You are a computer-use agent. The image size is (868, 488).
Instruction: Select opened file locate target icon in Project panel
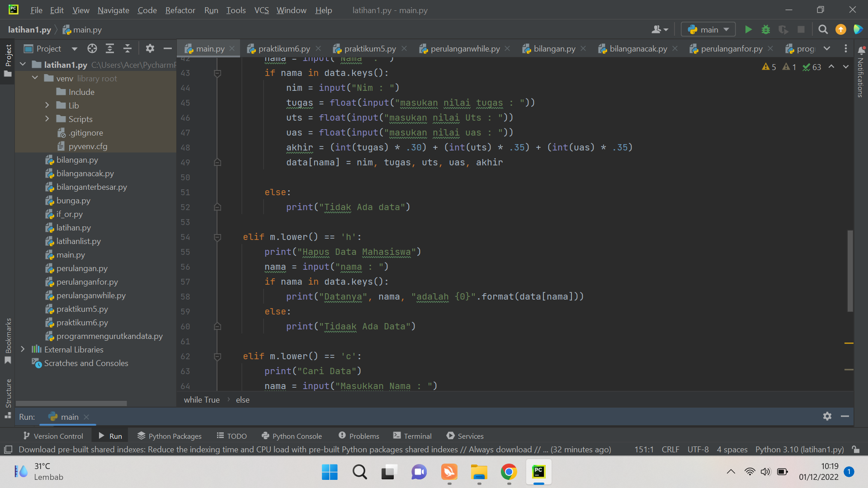pyautogui.click(x=92, y=48)
